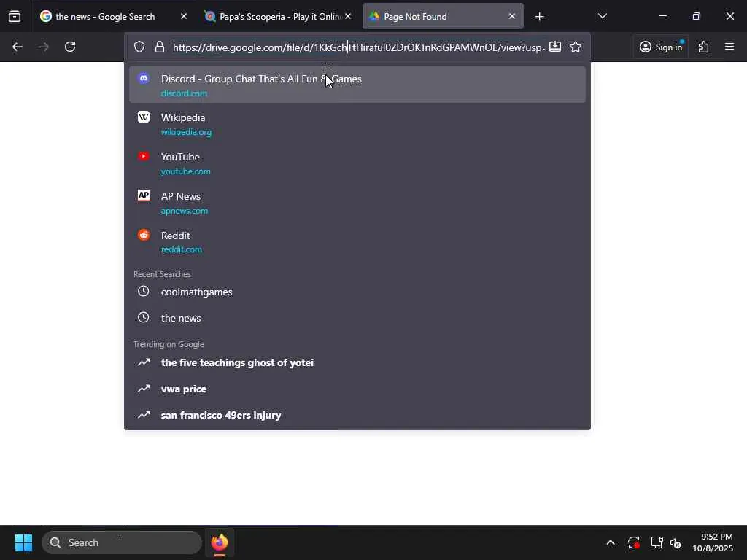
Task: Open the YouTube suggestion
Action: point(357,163)
